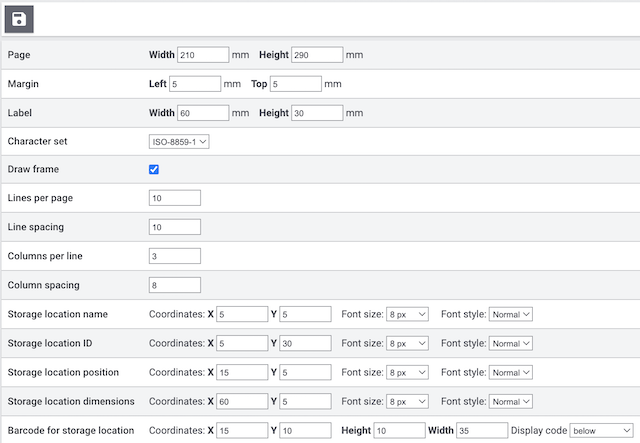
Task: Focus the Margin Top field
Action: point(295,84)
